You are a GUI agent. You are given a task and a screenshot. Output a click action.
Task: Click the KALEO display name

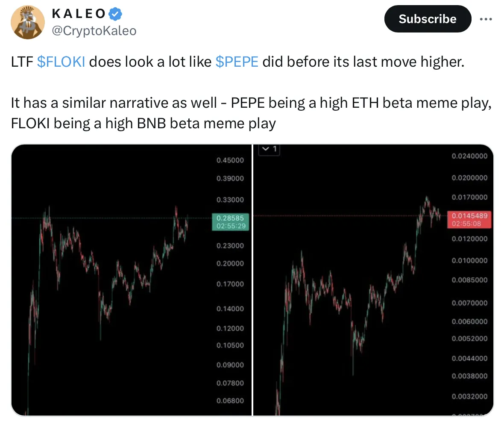click(x=79, y=14)
